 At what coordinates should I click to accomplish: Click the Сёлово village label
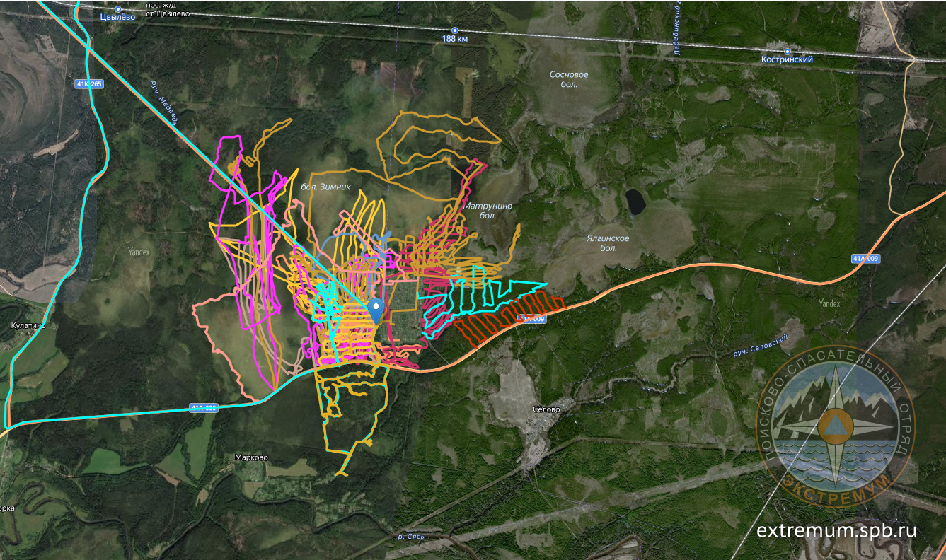(x=546, y=409)
